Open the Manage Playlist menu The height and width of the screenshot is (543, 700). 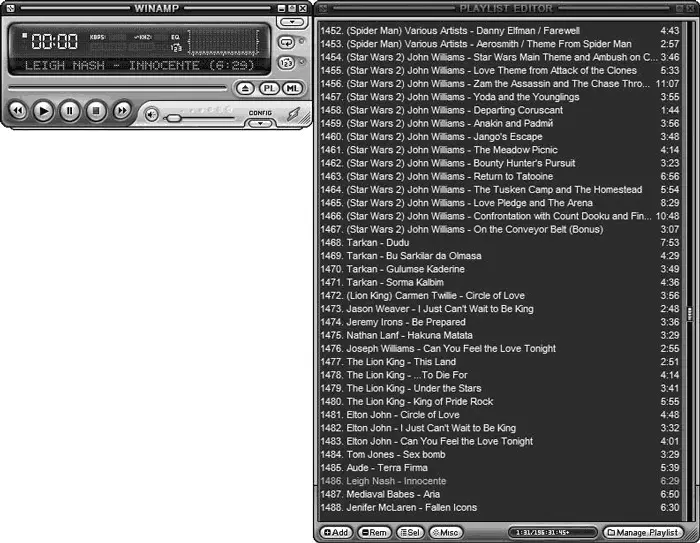tap(645, 532)
